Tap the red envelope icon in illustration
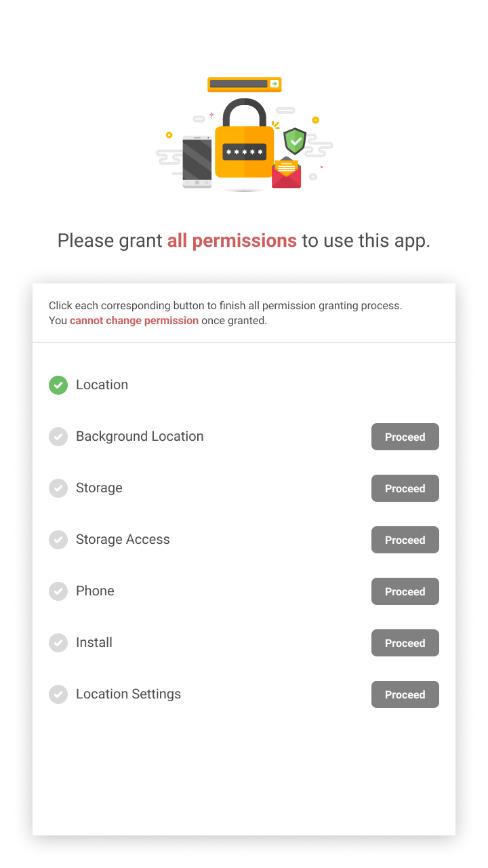 coord(286,173)
